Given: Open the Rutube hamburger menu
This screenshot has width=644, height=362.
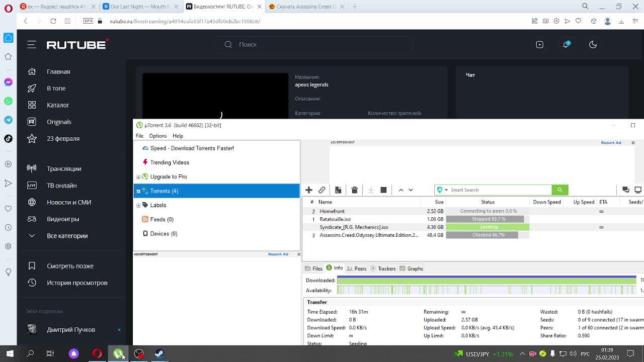Looking at the screenshot, I should pos(32,45).
